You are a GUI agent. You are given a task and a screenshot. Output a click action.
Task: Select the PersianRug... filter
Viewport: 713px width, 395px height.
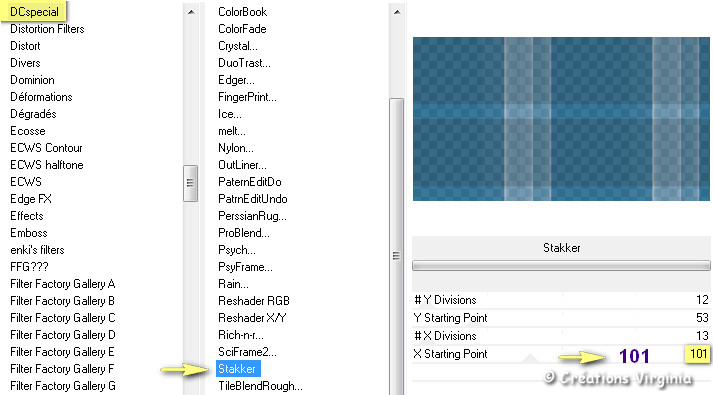point(252,216)
